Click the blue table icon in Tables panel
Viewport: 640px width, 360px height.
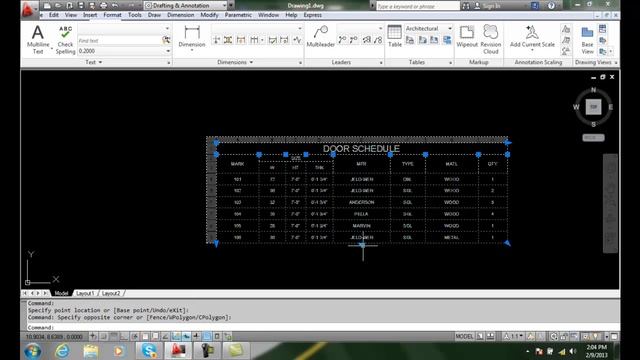tap(447, 40)
